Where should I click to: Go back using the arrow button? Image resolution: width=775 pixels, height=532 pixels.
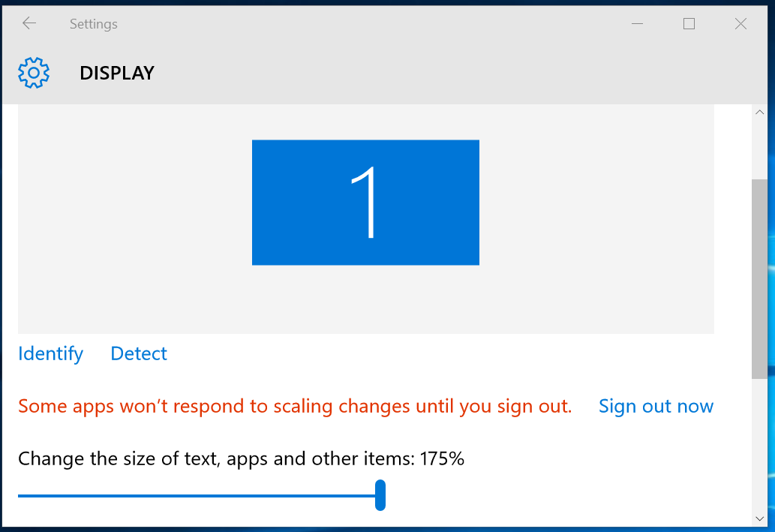pyautogui.click(x=29, y=24)
